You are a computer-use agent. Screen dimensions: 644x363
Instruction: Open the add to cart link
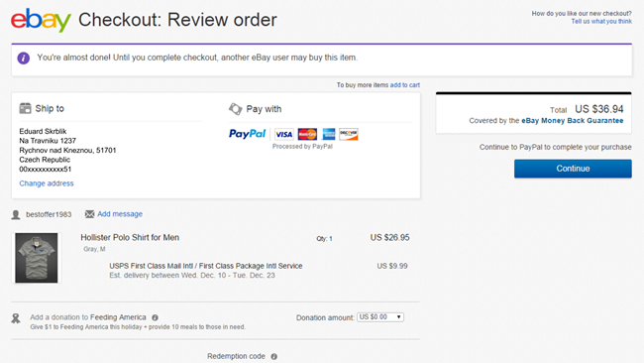[x=405, y=85]
